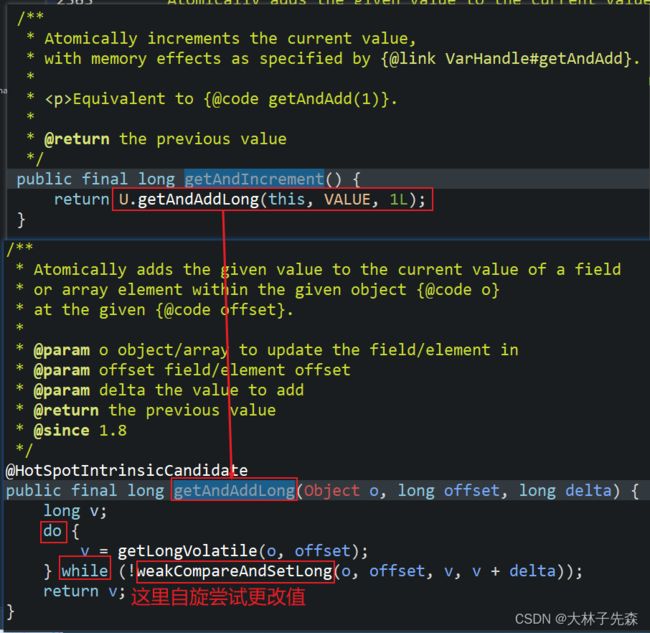The height and width of the screenshot is (633, 650).
Task: Click the 'long v;' declaration
Action: click(x=75, y=511)
